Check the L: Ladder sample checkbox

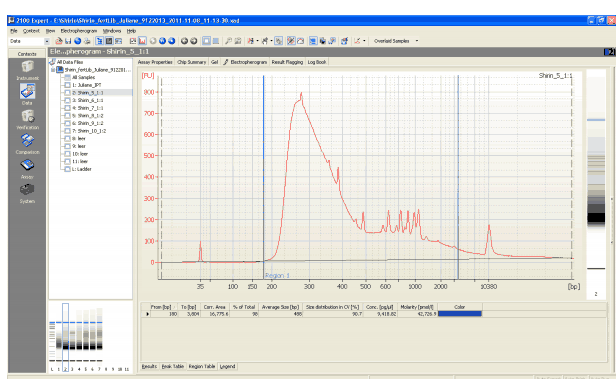[67, 169]
